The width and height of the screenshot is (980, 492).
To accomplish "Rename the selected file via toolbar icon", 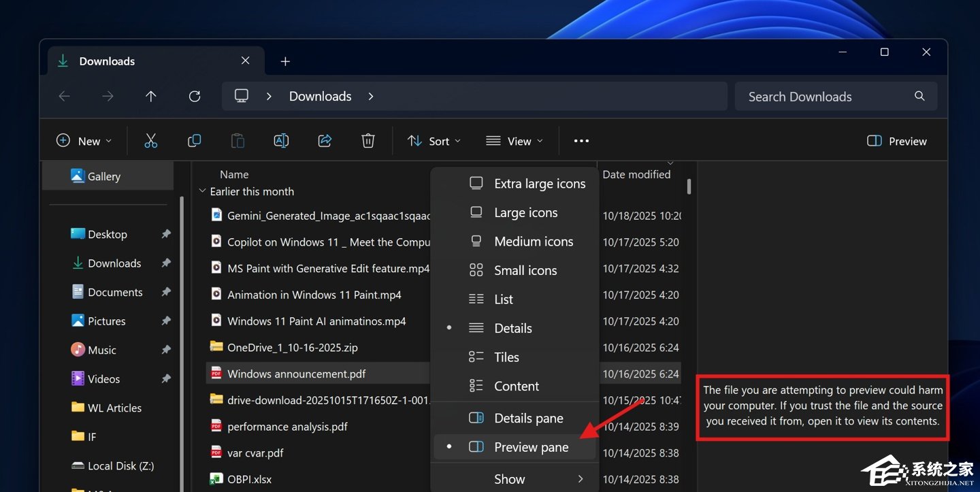I will 281,140.
